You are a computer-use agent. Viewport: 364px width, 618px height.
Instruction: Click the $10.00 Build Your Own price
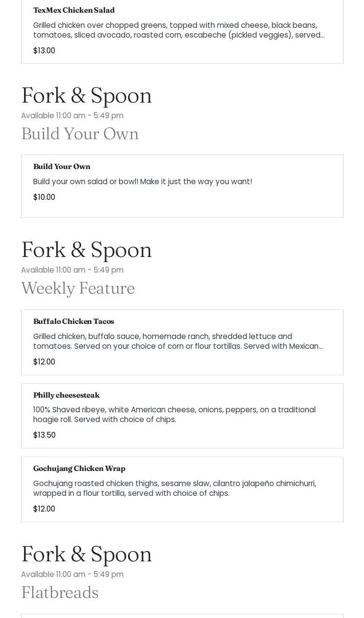point(44,197)
